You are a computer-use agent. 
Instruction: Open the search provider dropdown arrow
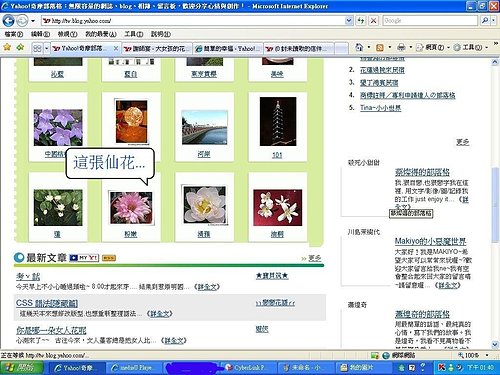click(x=493, y=21)
